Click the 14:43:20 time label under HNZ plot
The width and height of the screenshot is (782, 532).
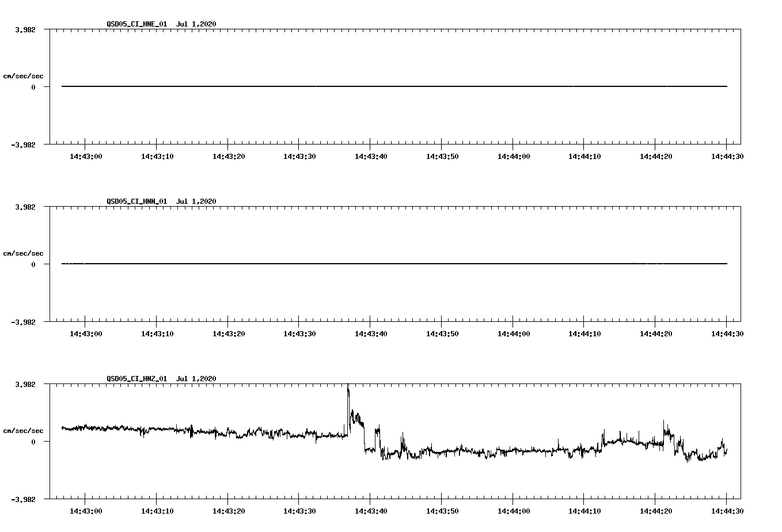pos(228,511)
